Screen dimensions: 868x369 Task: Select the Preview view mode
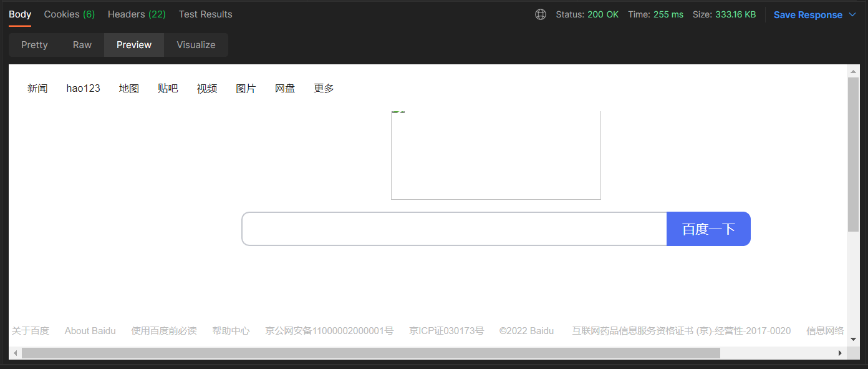tap(134, 45)
